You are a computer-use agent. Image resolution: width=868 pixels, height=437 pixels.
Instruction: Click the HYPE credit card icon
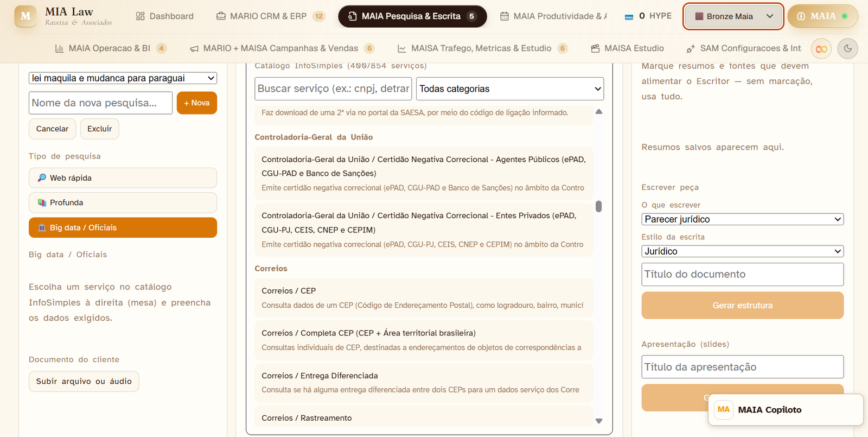click(629, 17)
